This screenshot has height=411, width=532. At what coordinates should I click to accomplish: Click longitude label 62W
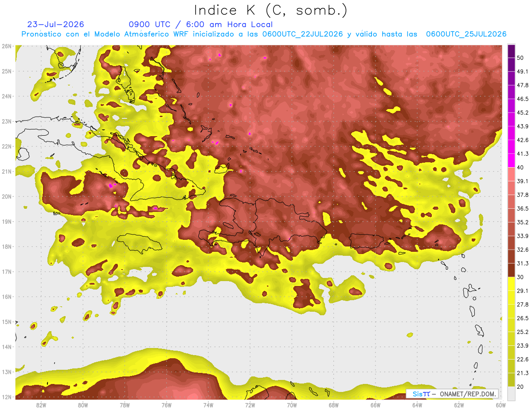(x=459, y=405)
